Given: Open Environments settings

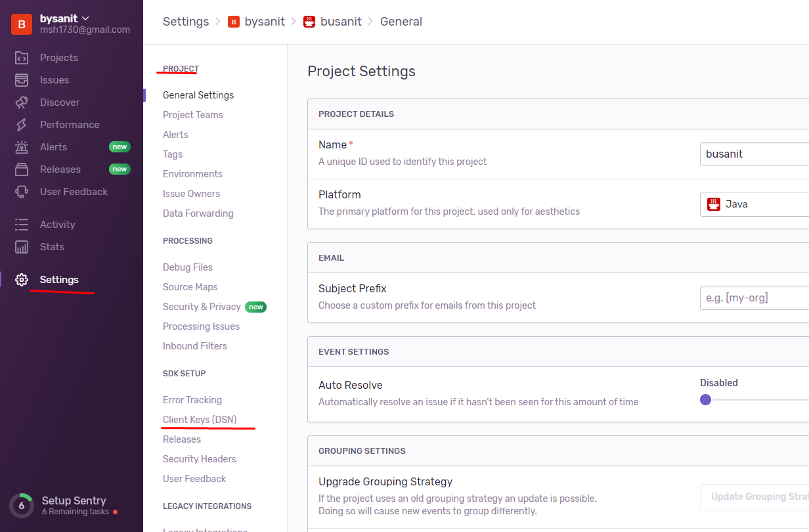Looking at the screenshot, I should pos(192,174).
